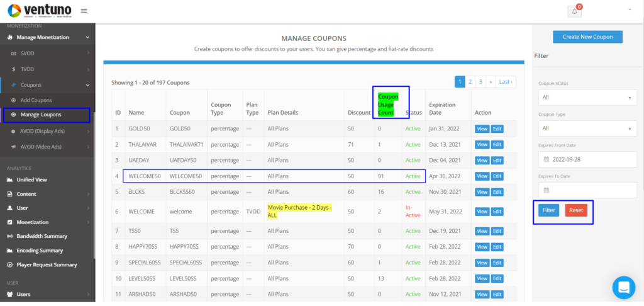View the GOLD50 coupon
Image resolution: width=644 pixels, height=306 pixels.
click(x=482, y=128)
